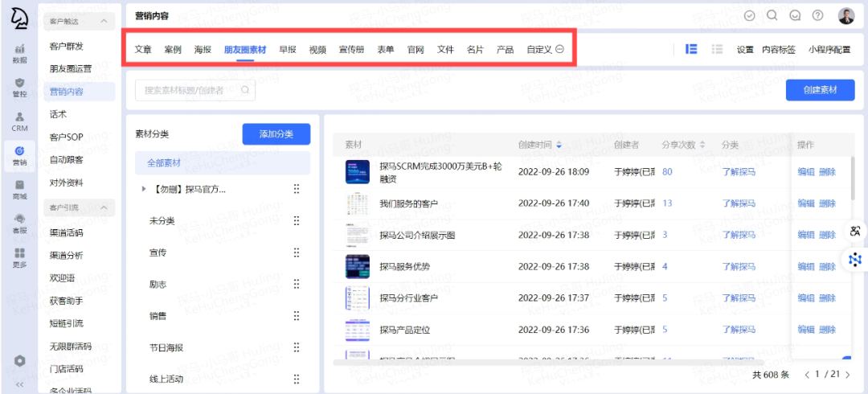Open the 数据 section in left sidebar
Viewport: 868px width, 394px height.
click(19, 53)
